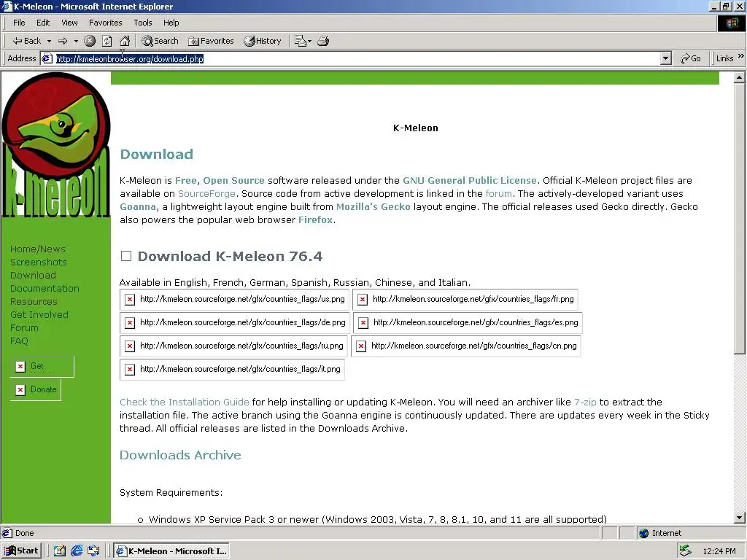
Task: Expand the Forward button history dropdown
Action: 76,41
